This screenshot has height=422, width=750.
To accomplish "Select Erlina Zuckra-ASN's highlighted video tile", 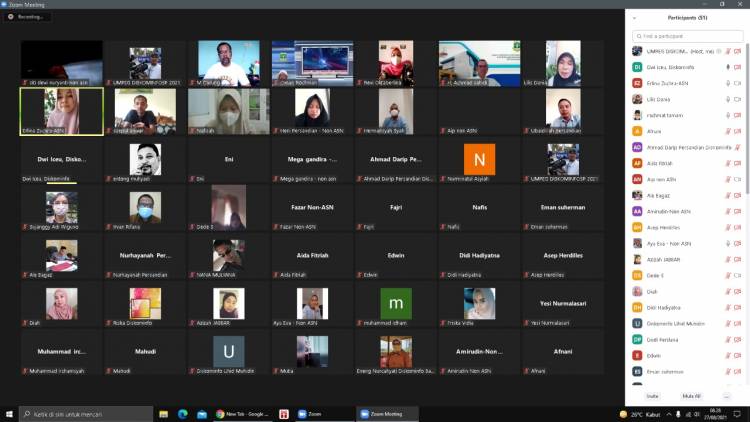I will click(x=61, y=110).
